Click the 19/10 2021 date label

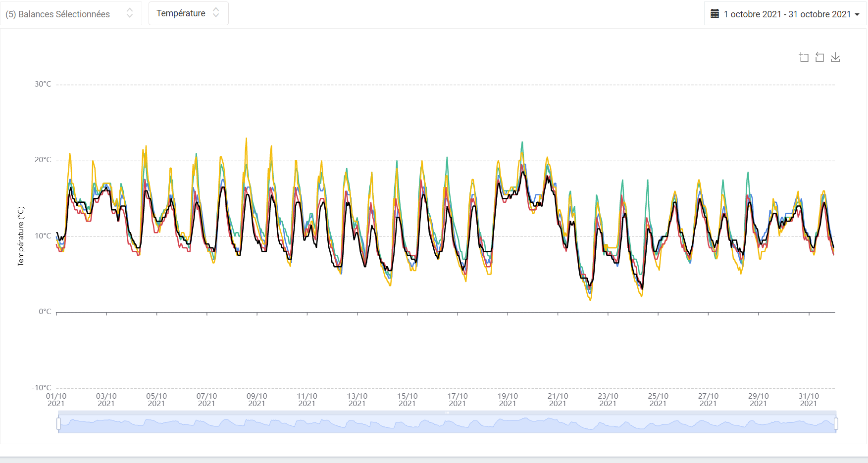(x=508, y=400)
